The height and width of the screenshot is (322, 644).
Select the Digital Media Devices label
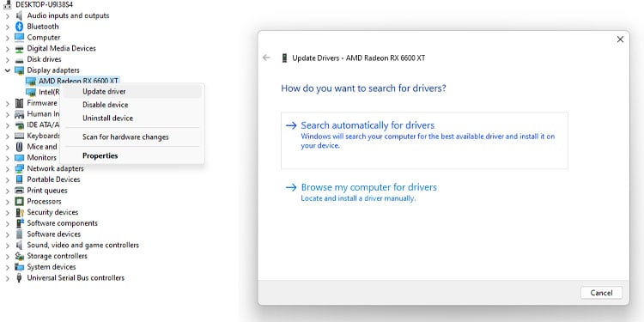click(61, 48)
